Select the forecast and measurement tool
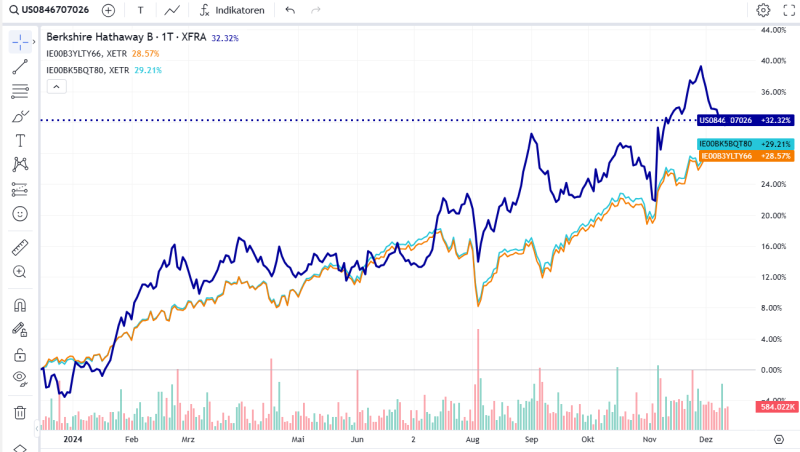This screenshot has height=452, width=800. point(20,189)
